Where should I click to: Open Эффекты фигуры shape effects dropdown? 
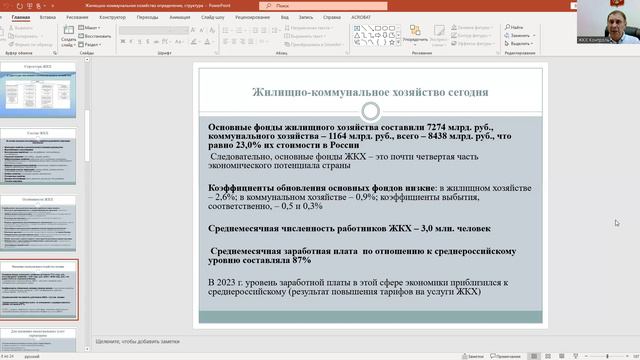tap(473, 44)
